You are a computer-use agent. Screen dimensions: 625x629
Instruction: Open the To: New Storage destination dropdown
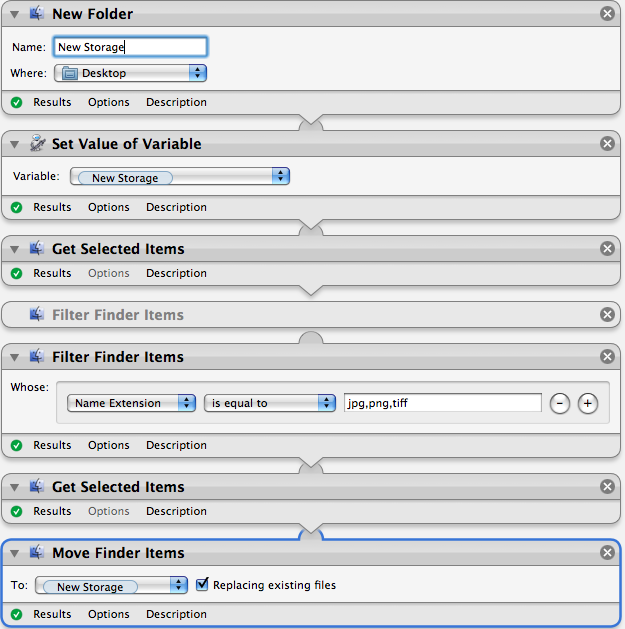111,585
